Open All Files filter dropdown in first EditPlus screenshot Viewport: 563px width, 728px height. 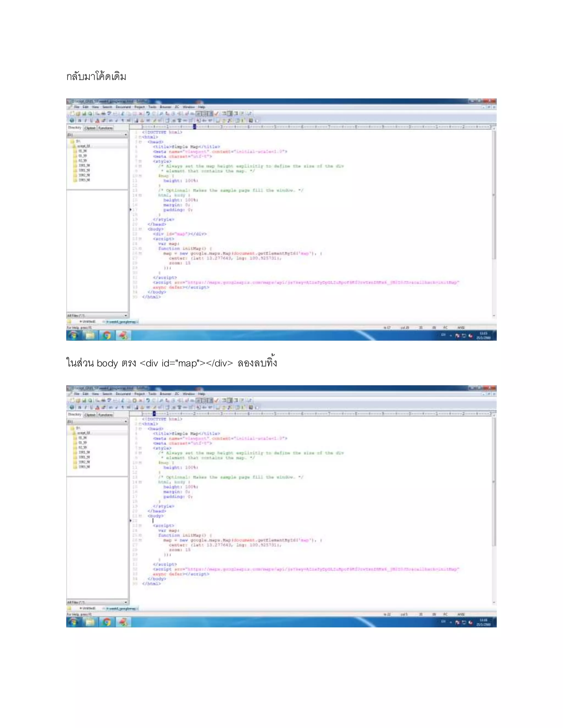(126, 315)
